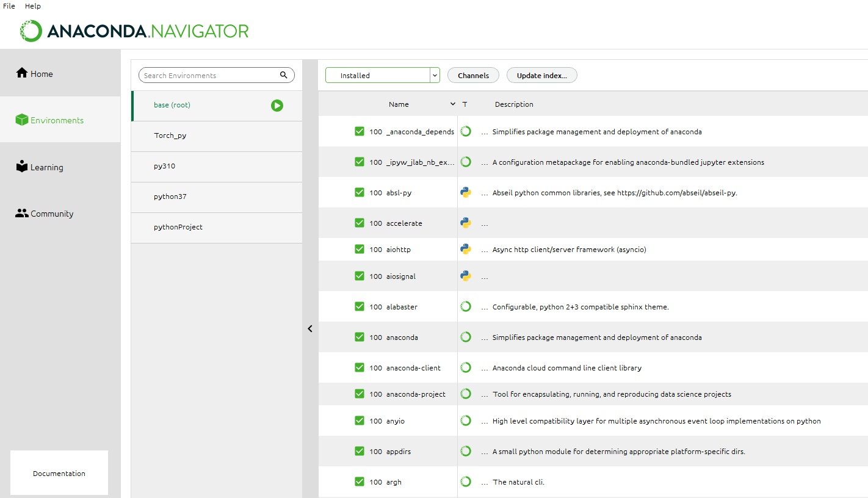Image resolution: width=868 pixels, height=498 pixels.
Task: Click the Python type icon for aiosignal
Action: click(x=466, y=276)
